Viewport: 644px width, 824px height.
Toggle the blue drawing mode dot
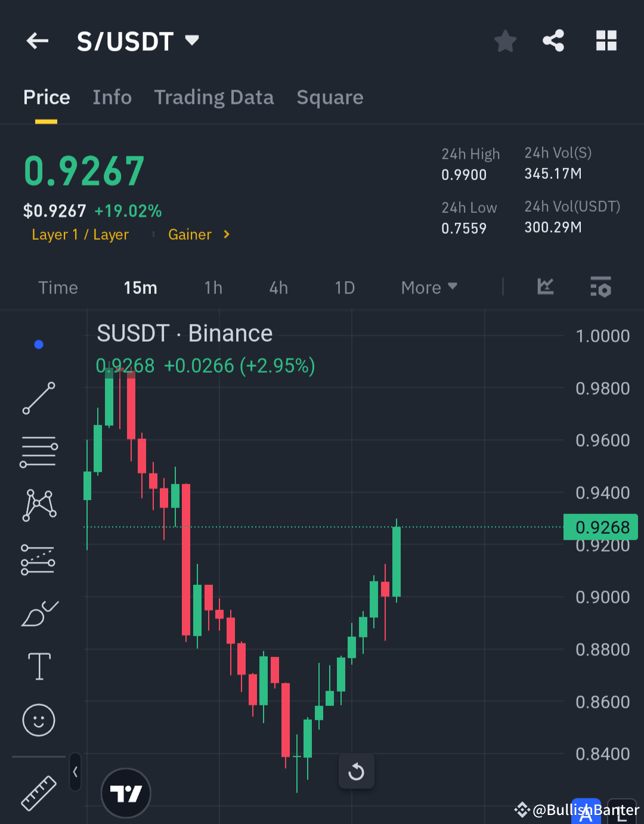click(x=39, y=344)
